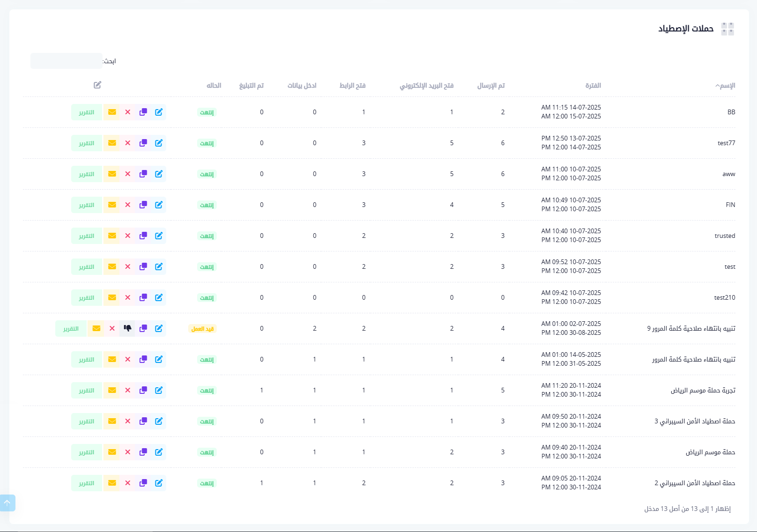Click the thumbs-down icon in قيد العمل row
This screenshot has width=757, height=532.
tap(127, 329)
